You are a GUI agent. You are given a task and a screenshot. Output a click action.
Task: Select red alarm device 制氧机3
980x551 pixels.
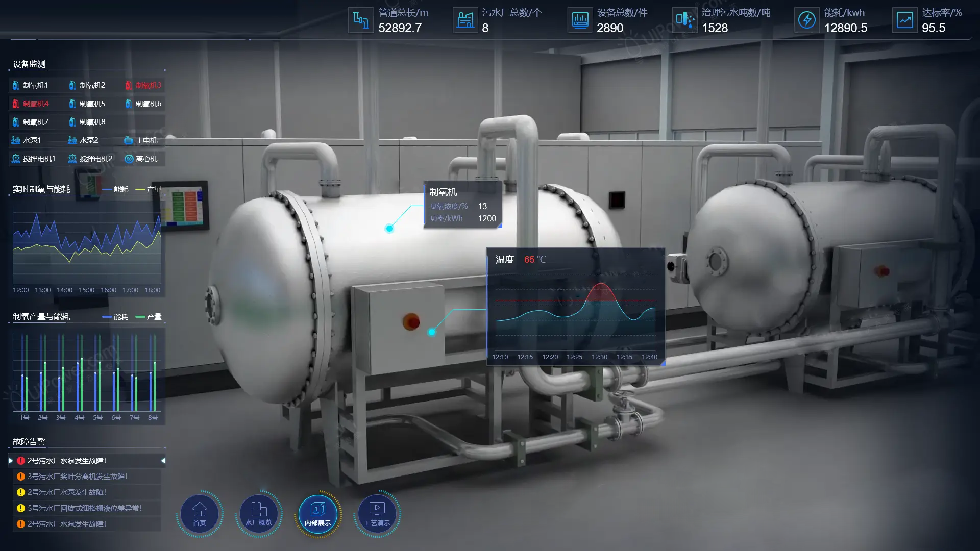click(143, 85)
